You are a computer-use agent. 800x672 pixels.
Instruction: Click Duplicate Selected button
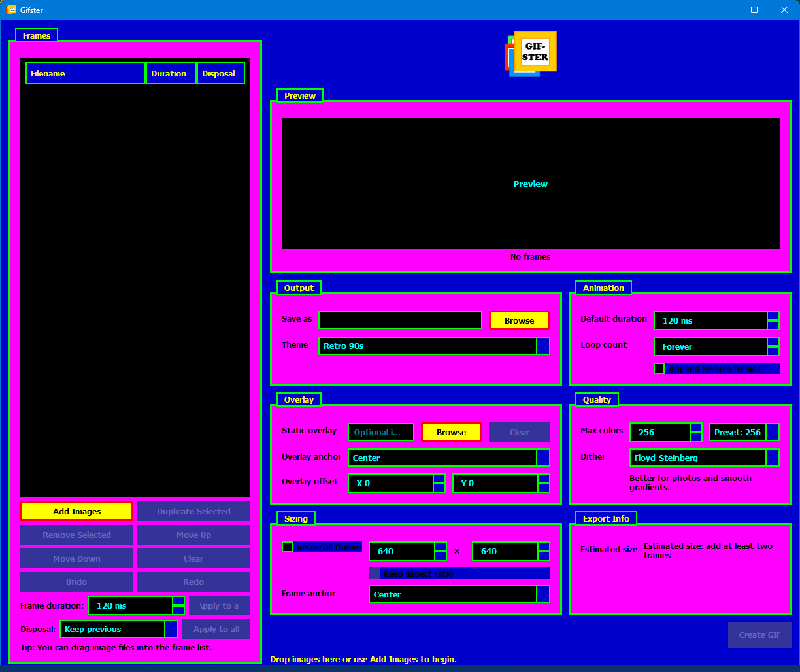193,511
